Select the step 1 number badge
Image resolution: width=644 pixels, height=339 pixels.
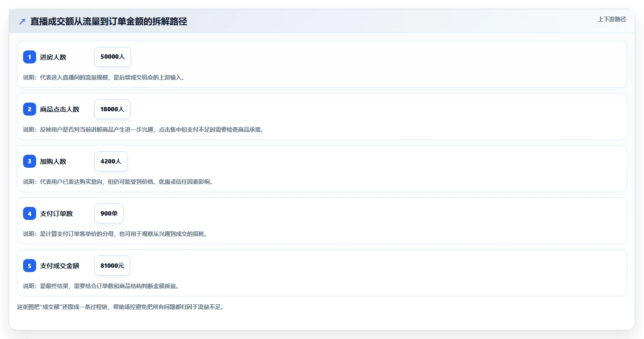[30, 57]
